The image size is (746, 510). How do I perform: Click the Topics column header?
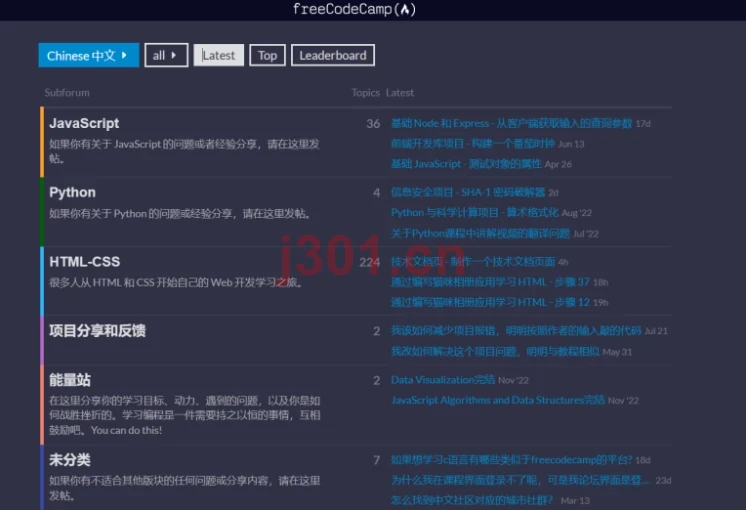pyautogui.click(x=365, y=93)
